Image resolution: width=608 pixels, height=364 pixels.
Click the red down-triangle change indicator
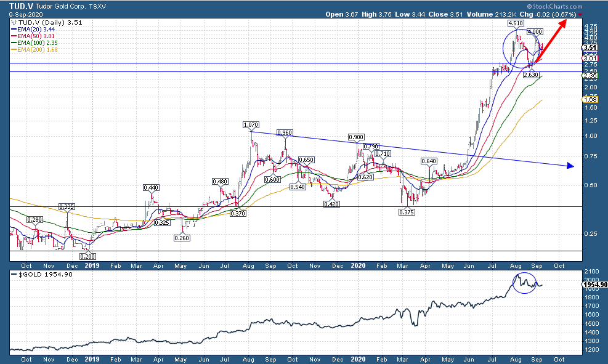580,15
